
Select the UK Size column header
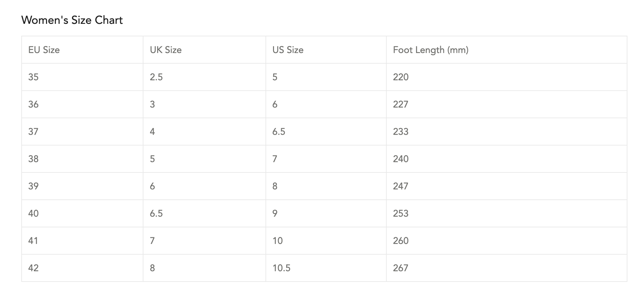(x=166, y=50)
